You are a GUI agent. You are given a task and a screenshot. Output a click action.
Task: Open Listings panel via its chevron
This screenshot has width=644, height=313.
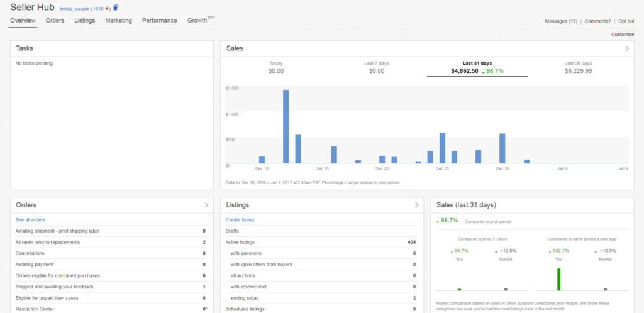pyautogui.click(x=416, y=205)
